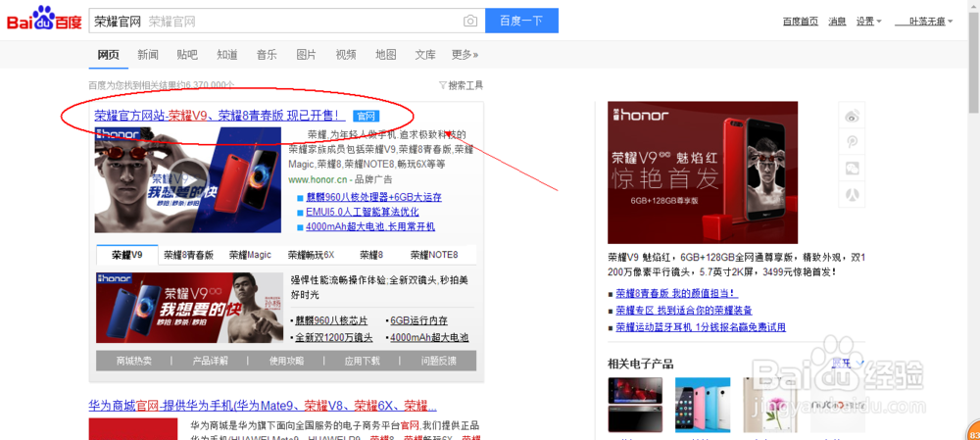Open EMUI5.0人工智能算法优化 link
The width and height of the screenshot is (980, 440).
point(363,212)
